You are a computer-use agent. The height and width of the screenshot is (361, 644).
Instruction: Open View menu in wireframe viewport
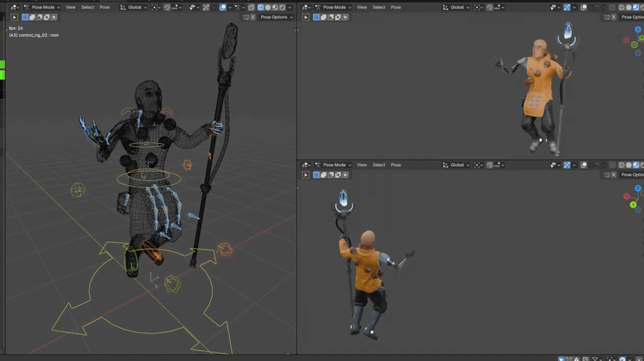[x=71, y=8]
